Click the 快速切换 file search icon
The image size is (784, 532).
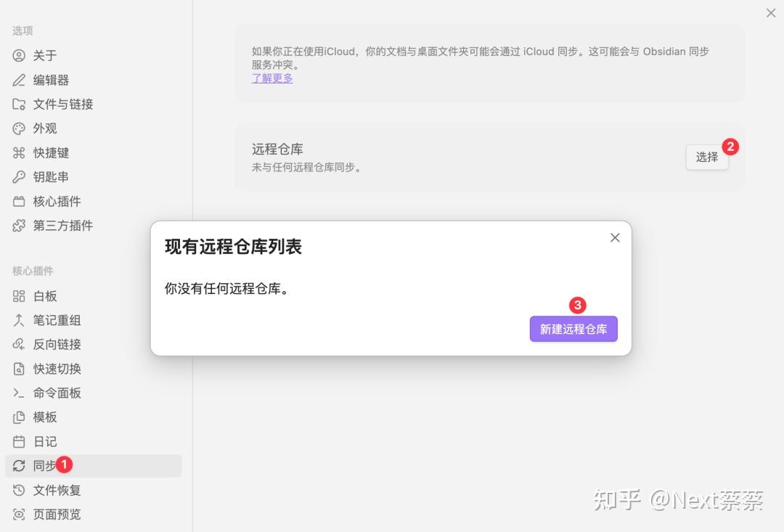click(19, 369)
